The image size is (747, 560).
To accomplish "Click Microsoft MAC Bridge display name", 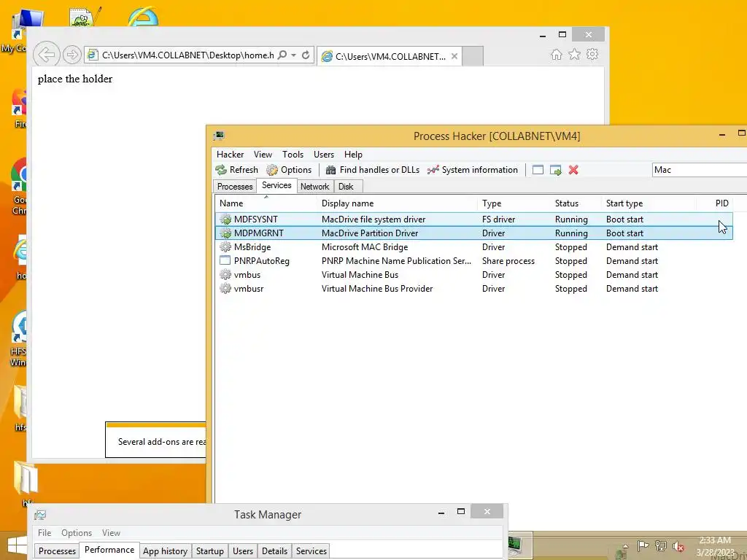I will tap(365, 247).
